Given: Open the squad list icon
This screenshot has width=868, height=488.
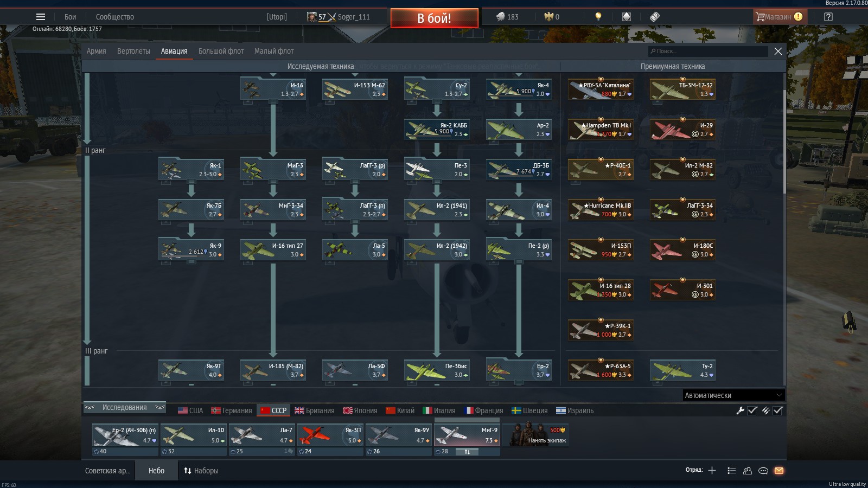Looking at the screenshot, I should click(731, 471).
